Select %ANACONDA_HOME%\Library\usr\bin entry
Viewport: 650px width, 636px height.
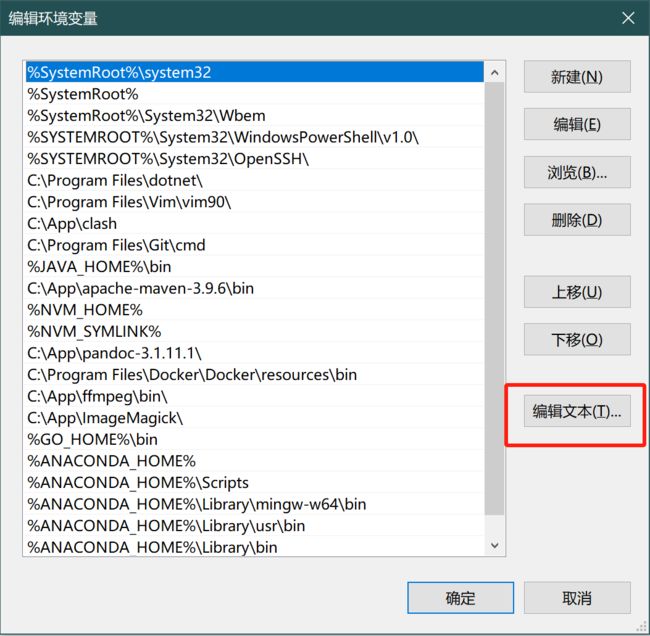pos(254,526)
